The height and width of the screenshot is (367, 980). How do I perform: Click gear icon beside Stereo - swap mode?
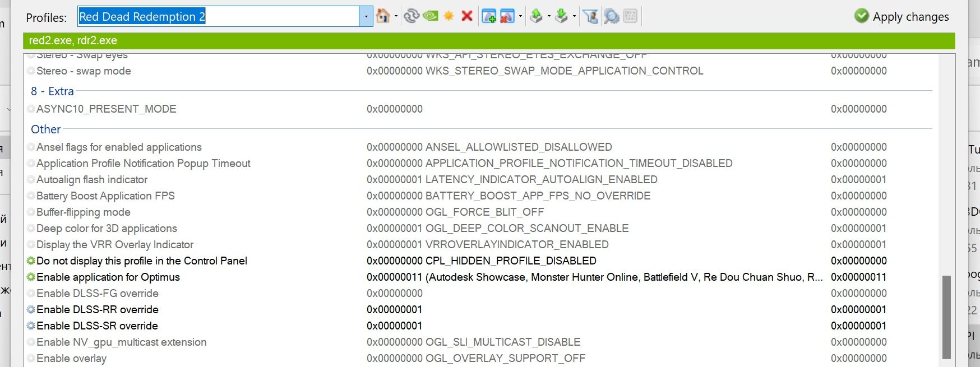[x=31, y=71]
